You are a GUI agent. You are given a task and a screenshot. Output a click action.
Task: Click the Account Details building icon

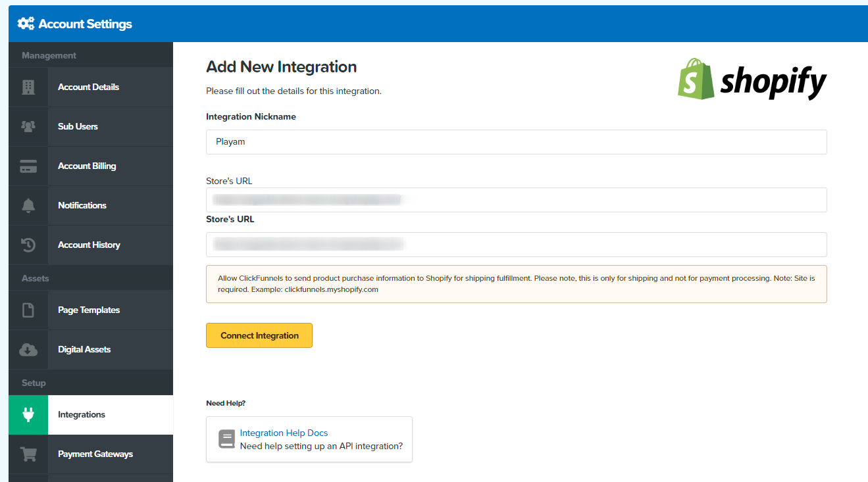(28, 87)
